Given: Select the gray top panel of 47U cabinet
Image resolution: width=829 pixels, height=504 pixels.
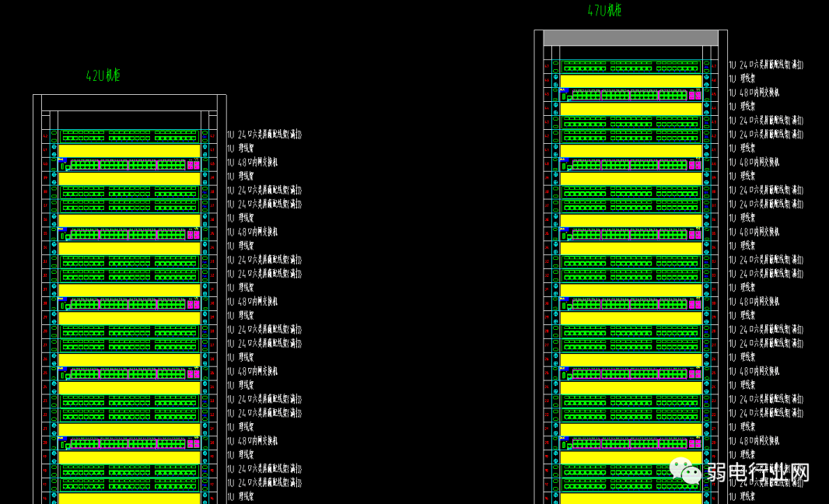Looking at the screenshot, I should tap(630, 38).
